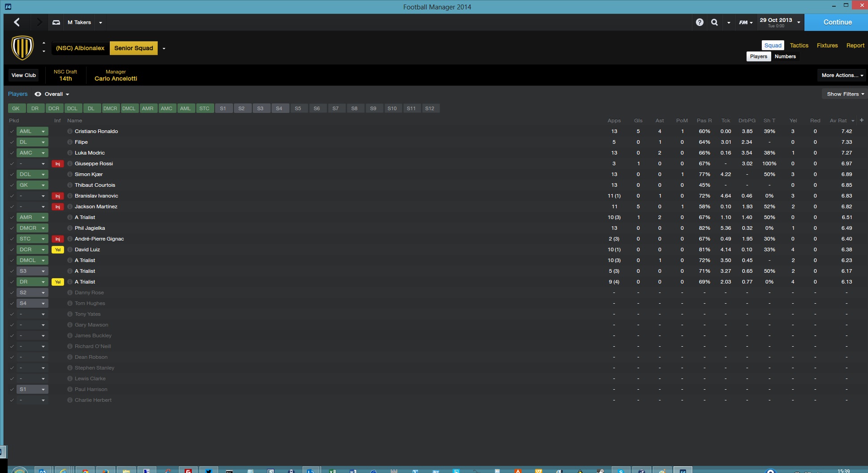Open player name Cristiano Ronaldo
Screen dimensions: 868x473
[x=96, y=131]
